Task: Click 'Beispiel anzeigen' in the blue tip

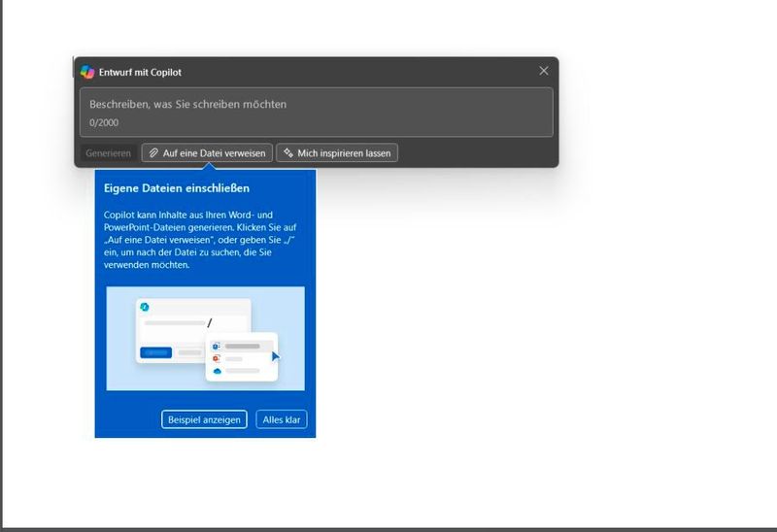Action: tap(204, 419)
